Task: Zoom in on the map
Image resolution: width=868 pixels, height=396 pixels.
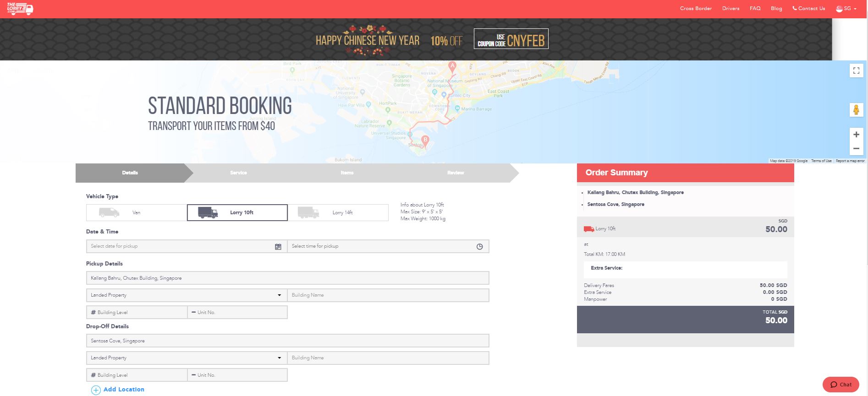Action: click(856, 135)
